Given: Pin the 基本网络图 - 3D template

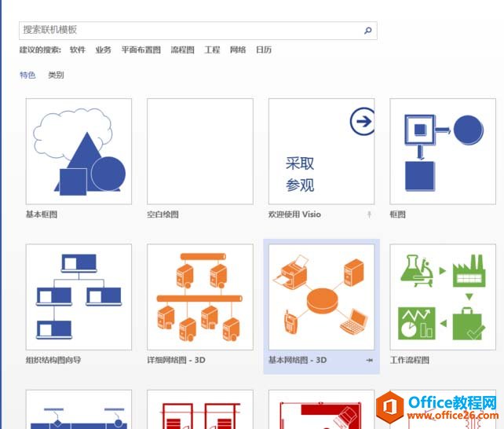Looking at the screenshot, I should click(x=369, y=360).
